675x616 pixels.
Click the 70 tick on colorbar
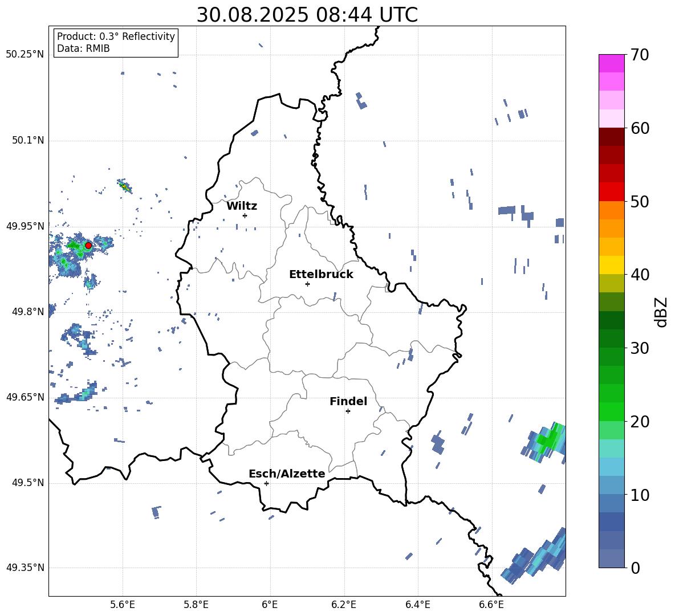coord(640,55)
